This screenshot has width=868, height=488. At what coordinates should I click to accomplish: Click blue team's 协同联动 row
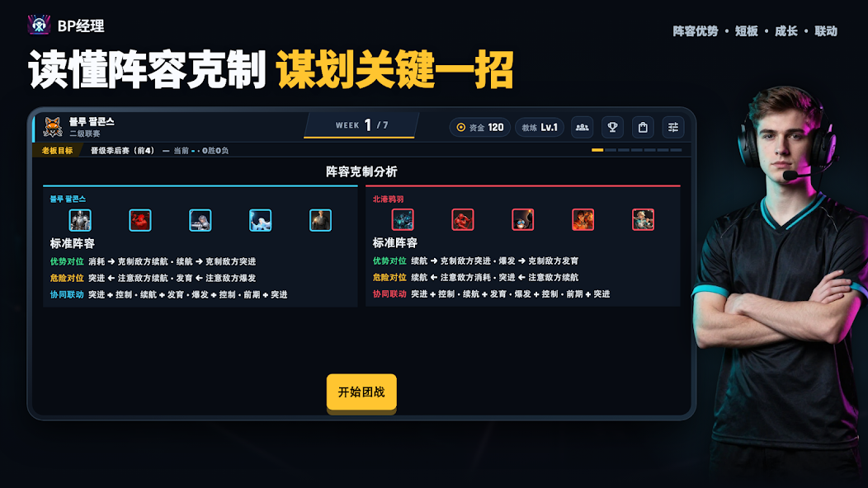[168, 295]
